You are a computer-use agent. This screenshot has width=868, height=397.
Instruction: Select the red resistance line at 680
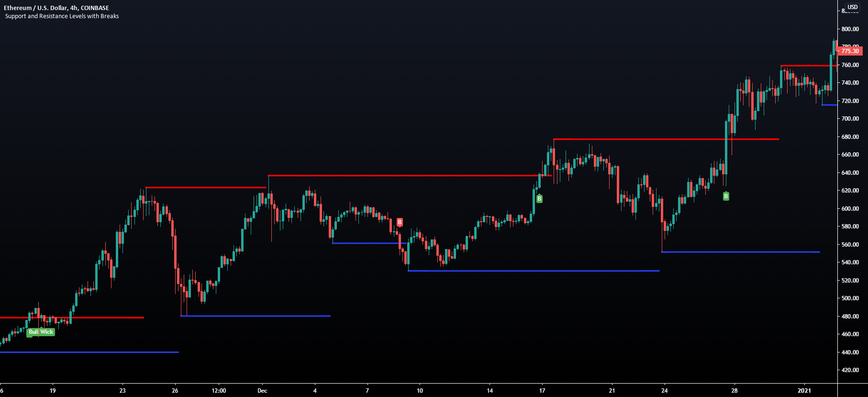click(666, 139)
